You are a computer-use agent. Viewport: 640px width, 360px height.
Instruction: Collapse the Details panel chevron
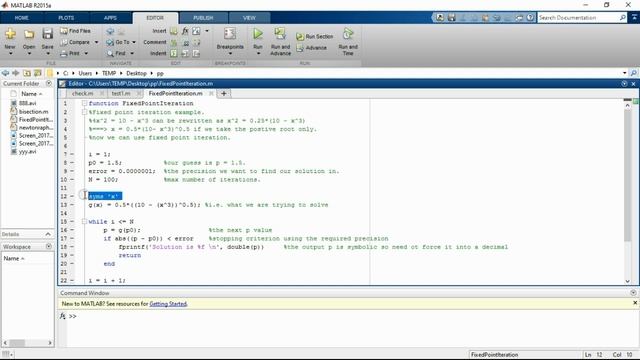pyautogui.click(x=48, y=234)
